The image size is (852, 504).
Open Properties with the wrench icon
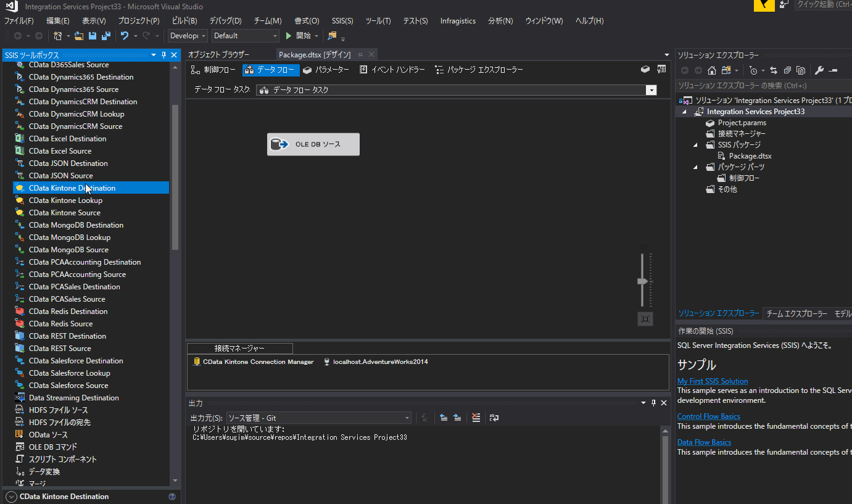(x=819, y=70)
